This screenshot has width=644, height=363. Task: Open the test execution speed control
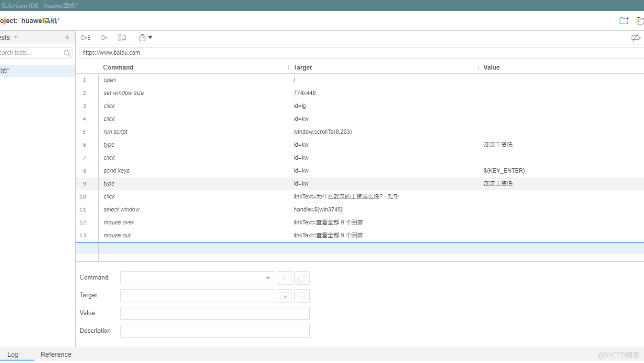click(145, 37)
